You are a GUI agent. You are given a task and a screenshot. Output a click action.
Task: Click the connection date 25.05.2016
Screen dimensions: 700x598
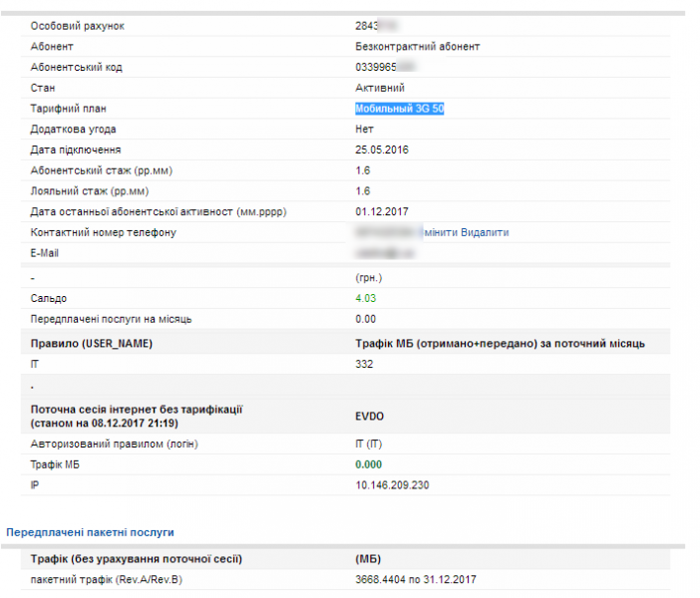click(x=382, y=149)
